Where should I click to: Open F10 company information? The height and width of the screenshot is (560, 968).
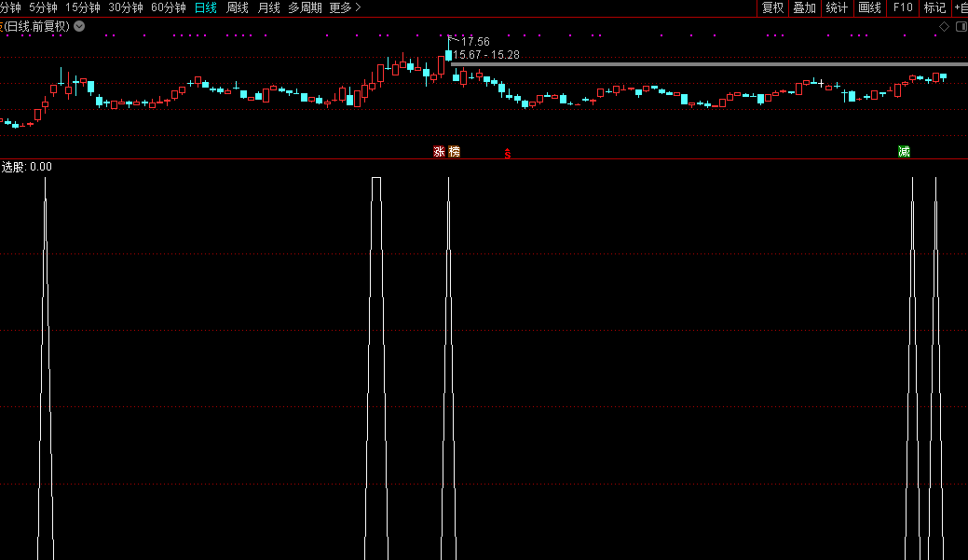[x=903, y=7]
